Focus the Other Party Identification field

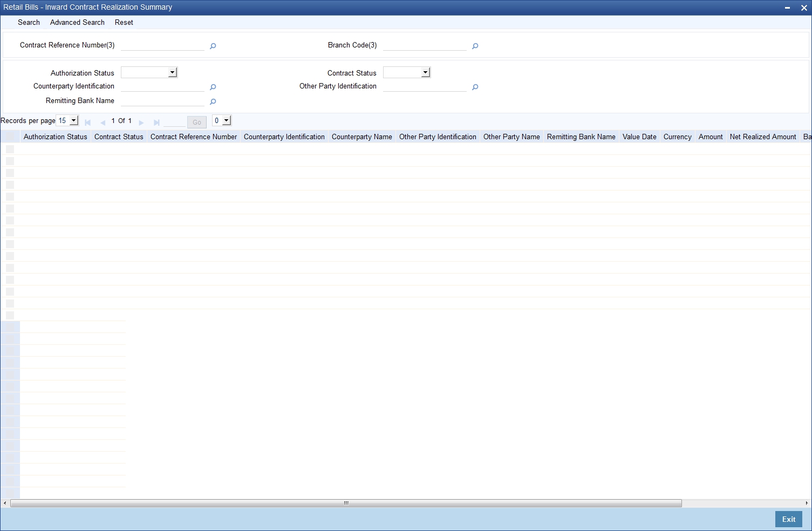click(425, 86)
